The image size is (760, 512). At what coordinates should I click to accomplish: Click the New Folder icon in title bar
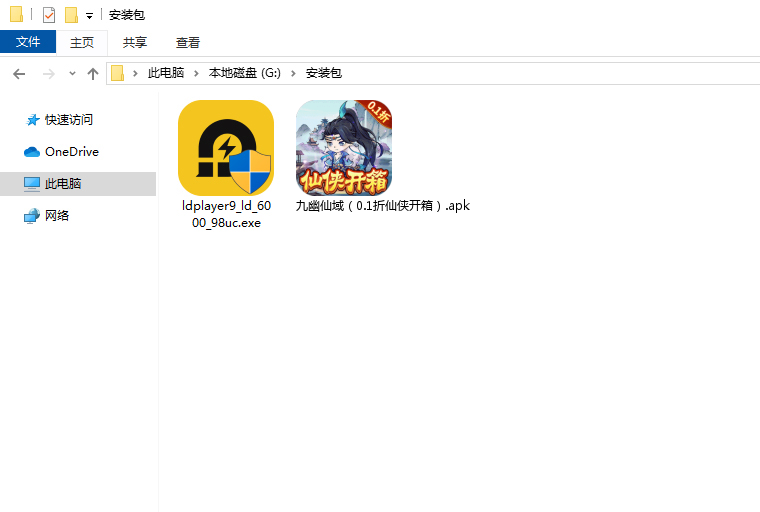click(x=71, y=15)
